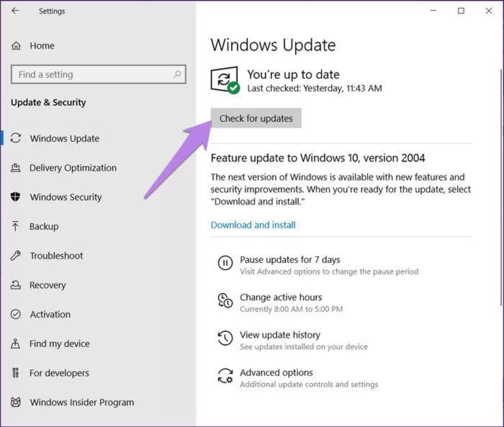Open Backup in the sidebar
Image resolution: width=504 pixels, height=427 pixels.
point(44,226)
